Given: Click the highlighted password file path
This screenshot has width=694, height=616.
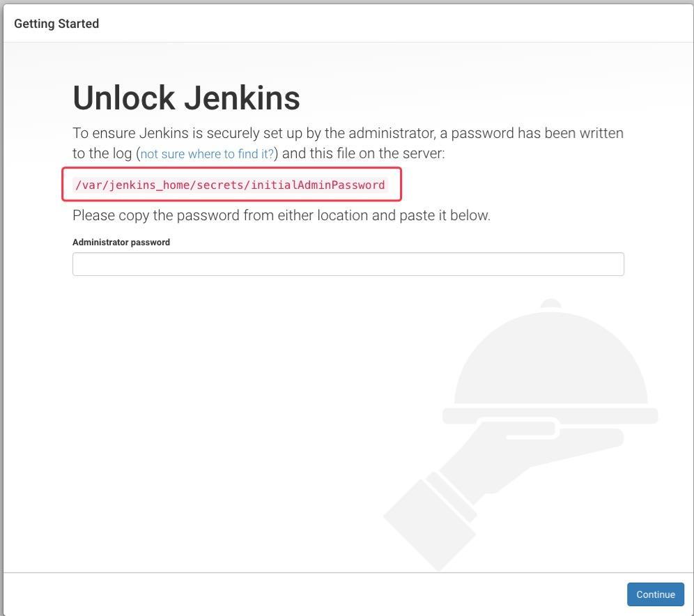Looking at the screenshot, I should pos(230,185).
